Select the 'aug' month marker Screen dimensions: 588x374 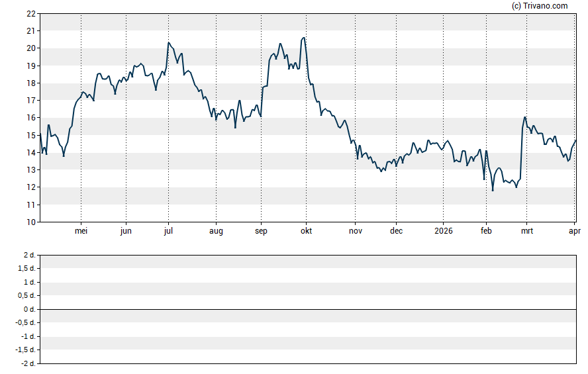(x=216, y=231)
